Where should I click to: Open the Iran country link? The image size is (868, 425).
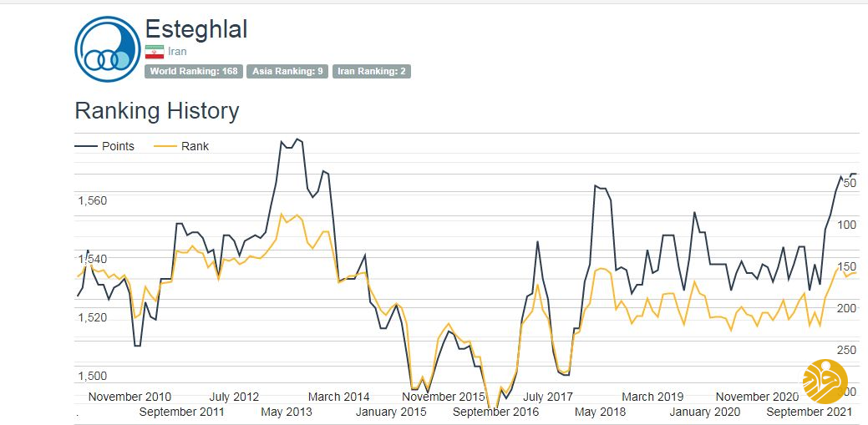pos(177,52)
